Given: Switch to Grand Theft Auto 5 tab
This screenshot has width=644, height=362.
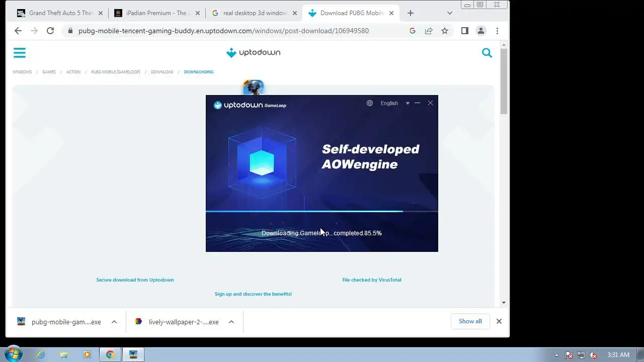Looking at the screenshot, I should [x=59, y=13].
